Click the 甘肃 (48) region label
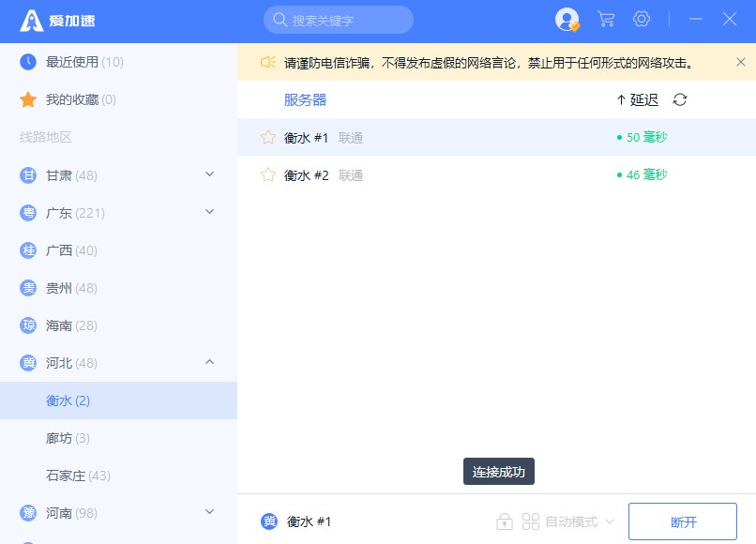Viewport: 756px width, 544px height. 71,175
